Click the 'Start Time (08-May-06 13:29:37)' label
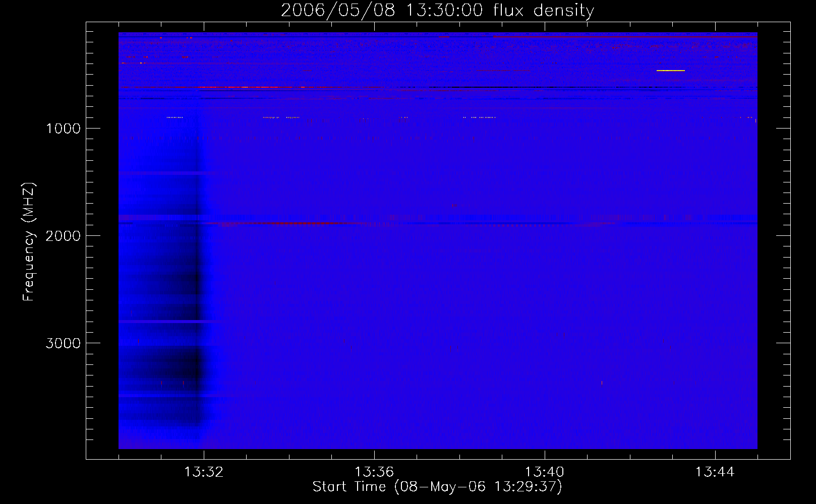816x504 pixels. tap(437, 487)
